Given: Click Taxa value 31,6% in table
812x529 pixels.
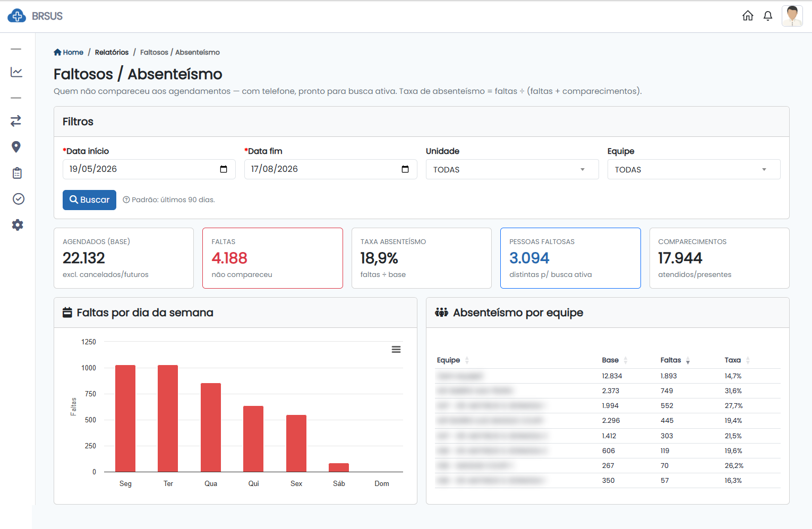Looking at the screenshot, I should coord(733,391).
